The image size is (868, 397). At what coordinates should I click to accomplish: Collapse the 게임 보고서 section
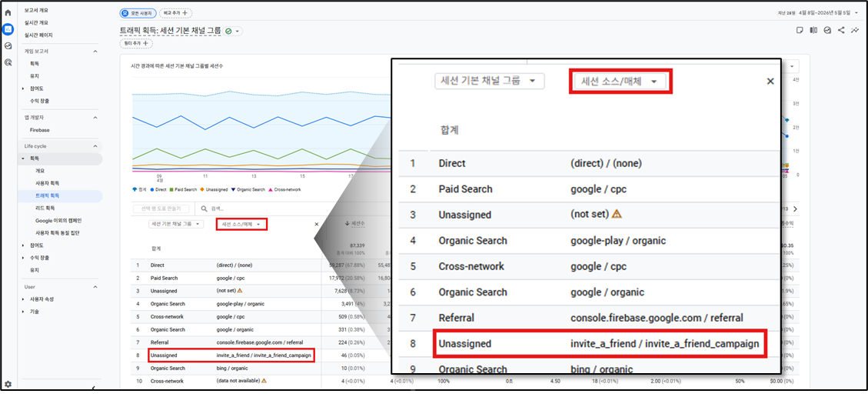95,52
